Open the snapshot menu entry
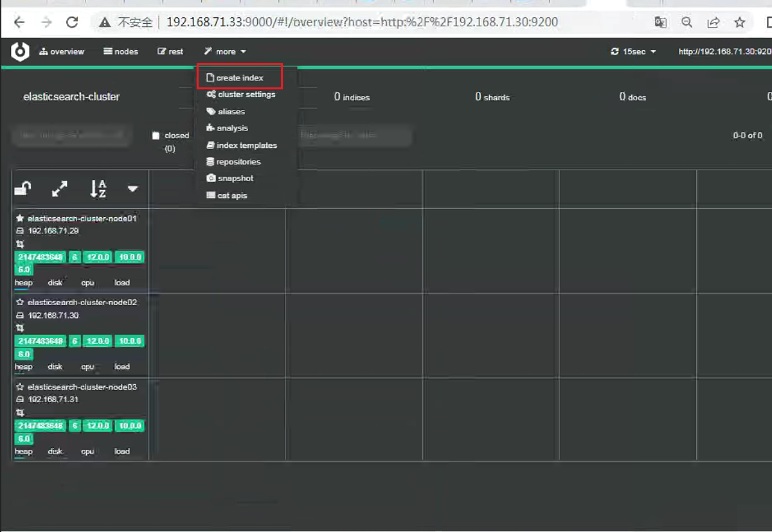The width and height of the screenshot is (772, 532). [x=230, y=179]
